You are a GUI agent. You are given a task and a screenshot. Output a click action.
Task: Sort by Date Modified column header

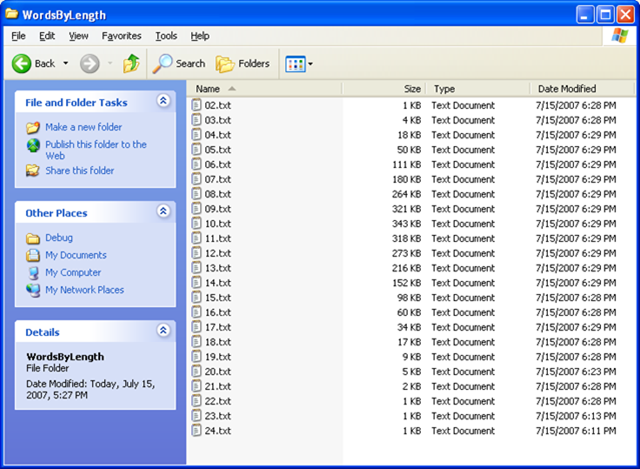pyautogui.click(x=567, y=89)
